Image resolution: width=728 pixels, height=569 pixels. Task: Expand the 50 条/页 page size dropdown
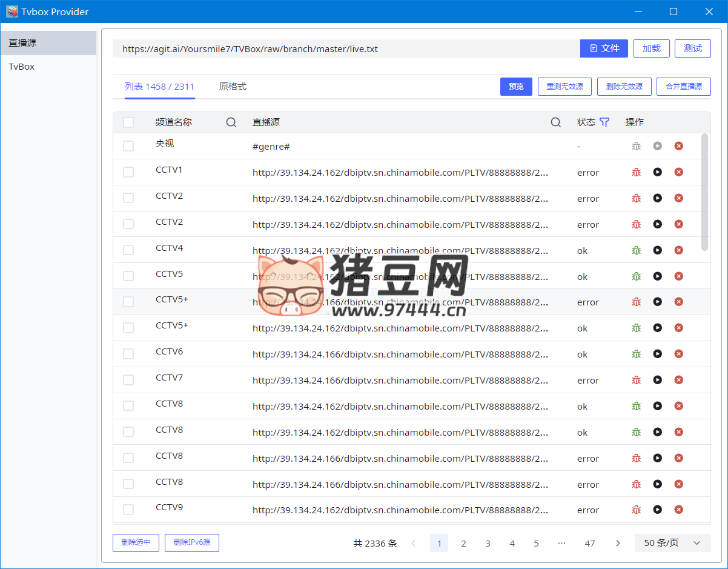coord(672,543)
